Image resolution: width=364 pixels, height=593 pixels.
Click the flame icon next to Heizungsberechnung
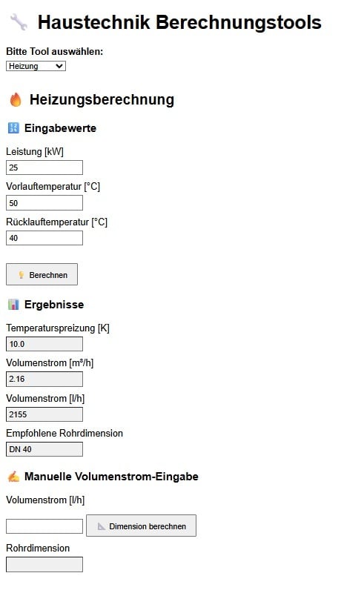coord(16,100)
